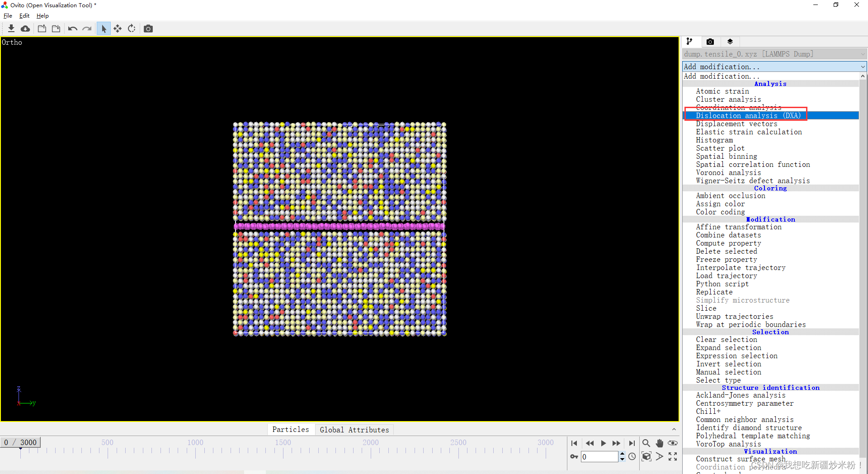This screenshot has height=474, width=868.
Task: Open the Edit menu
Action: pos(24,15)
